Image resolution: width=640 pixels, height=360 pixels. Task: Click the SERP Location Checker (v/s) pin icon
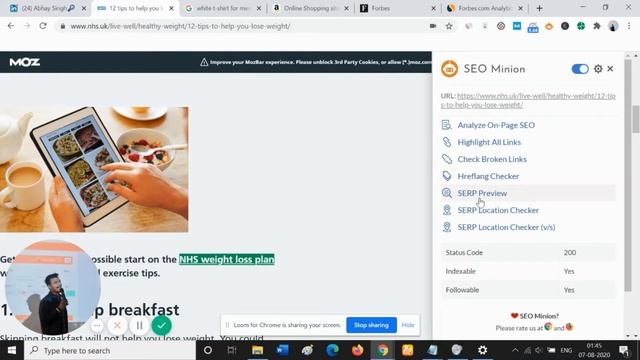tap(447, 227)
